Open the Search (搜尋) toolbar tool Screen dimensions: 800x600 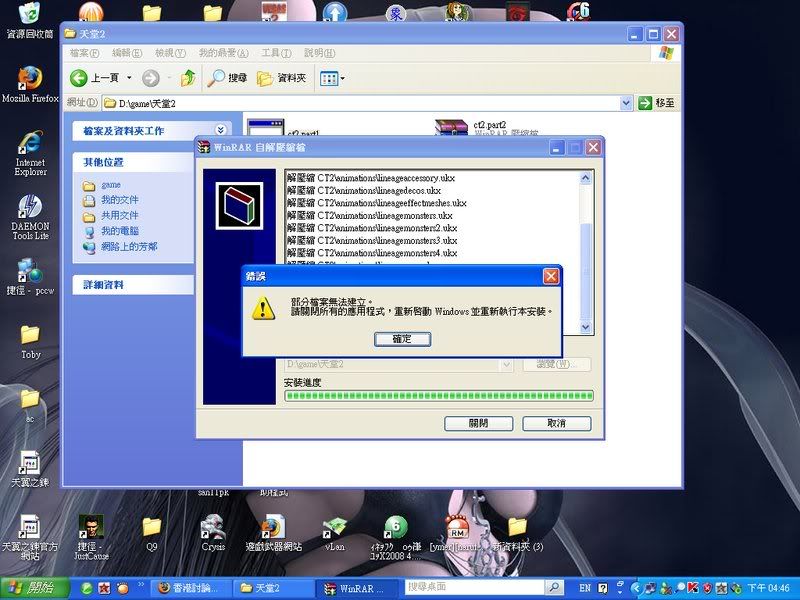[227, 78]
